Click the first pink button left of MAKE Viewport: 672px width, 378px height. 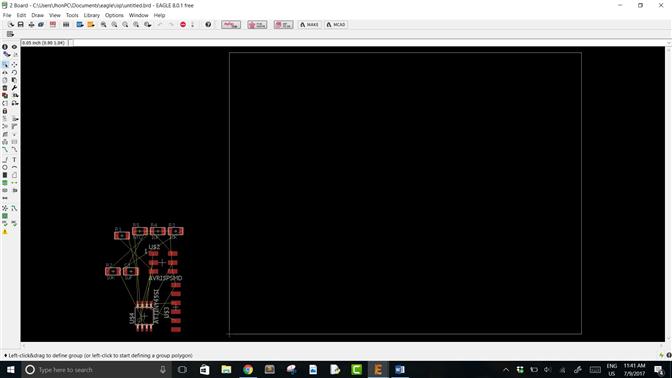[231, 24]
